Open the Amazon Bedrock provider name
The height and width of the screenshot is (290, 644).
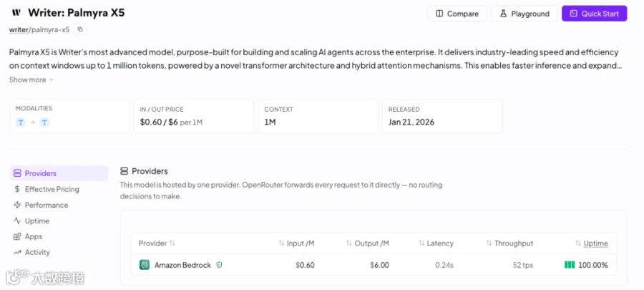[182, 265]
